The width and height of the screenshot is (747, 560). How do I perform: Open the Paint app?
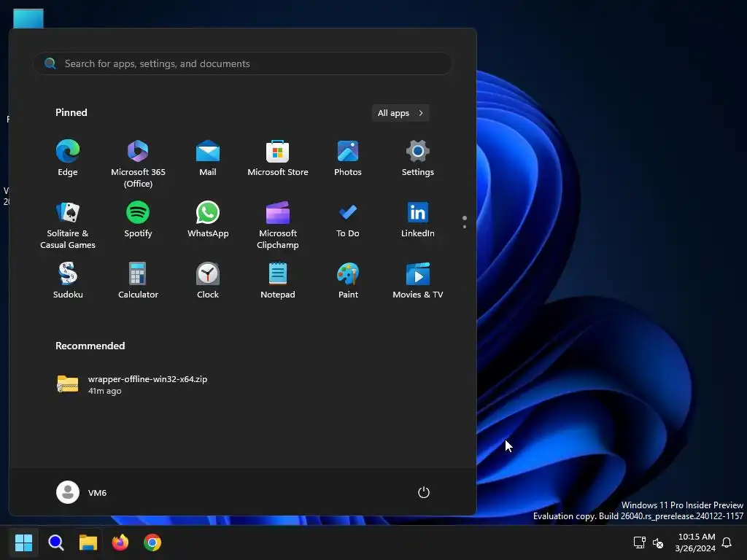coord(348,281)
